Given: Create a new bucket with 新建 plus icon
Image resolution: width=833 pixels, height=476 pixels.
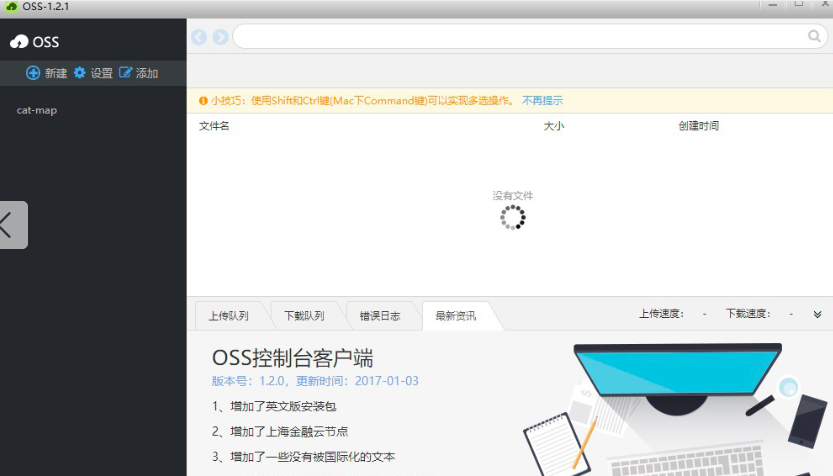Looking at the screenshot, I should click(x=33, y=73).
